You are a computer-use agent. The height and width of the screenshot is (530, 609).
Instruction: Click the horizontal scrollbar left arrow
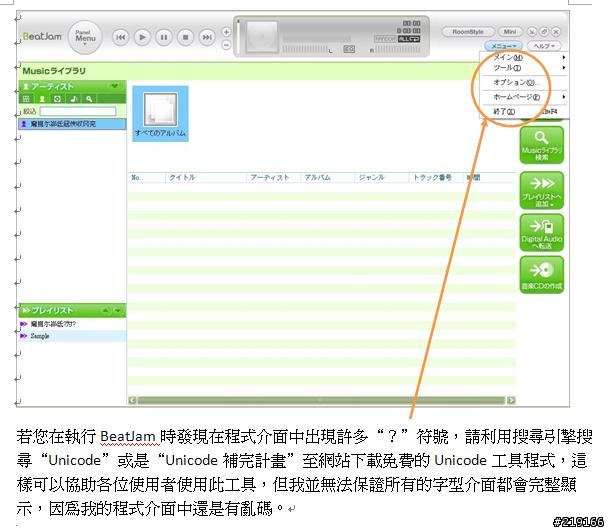tap(132, 400)
